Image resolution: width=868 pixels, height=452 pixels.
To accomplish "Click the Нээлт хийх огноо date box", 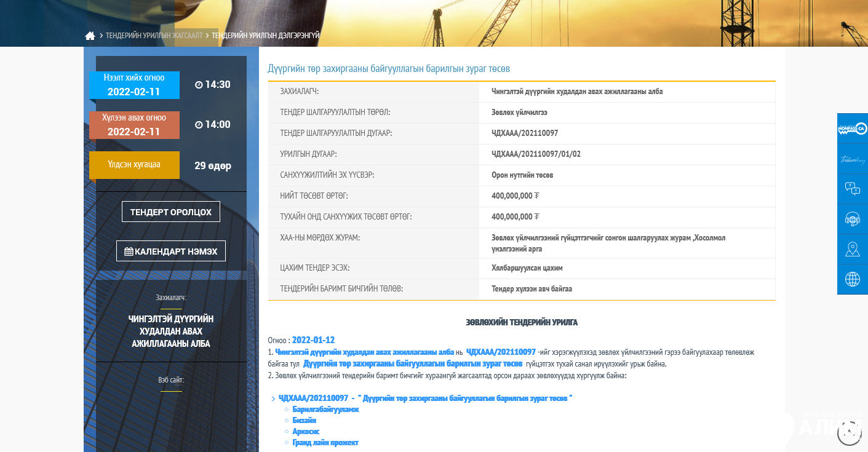I will click(134, 85).
